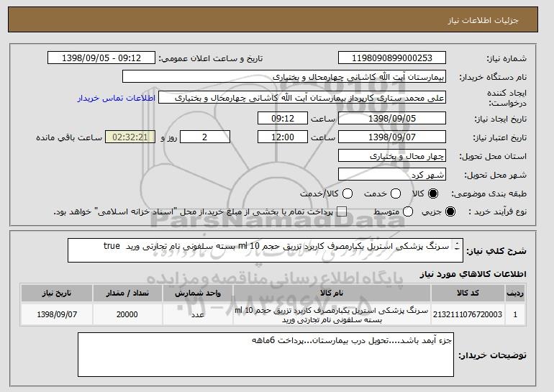Select the جزیی purchase type radio
The height and width of the screenshot is (392, 554).
pyautogui.click(x=450, y=211)
